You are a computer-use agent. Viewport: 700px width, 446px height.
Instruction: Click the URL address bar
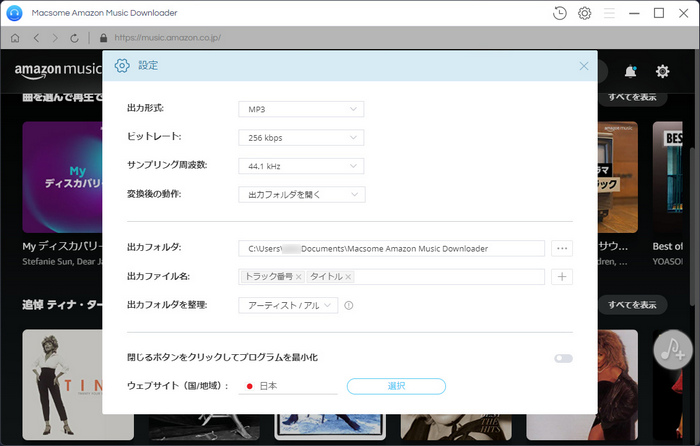tap(167, 38)
